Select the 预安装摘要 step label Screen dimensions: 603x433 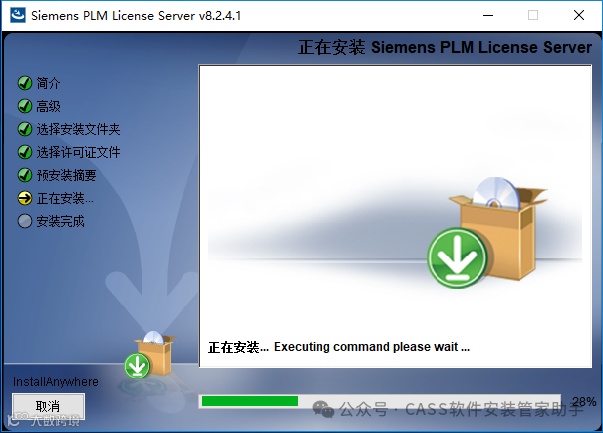(67, 175)
